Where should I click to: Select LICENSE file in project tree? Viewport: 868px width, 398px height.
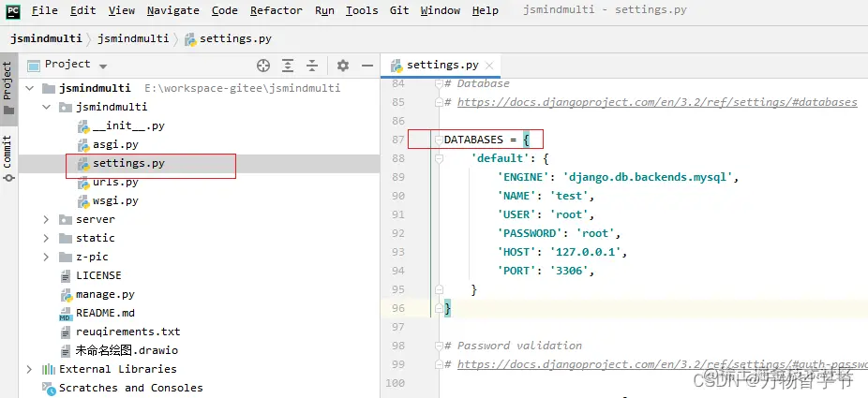point(98,276)
